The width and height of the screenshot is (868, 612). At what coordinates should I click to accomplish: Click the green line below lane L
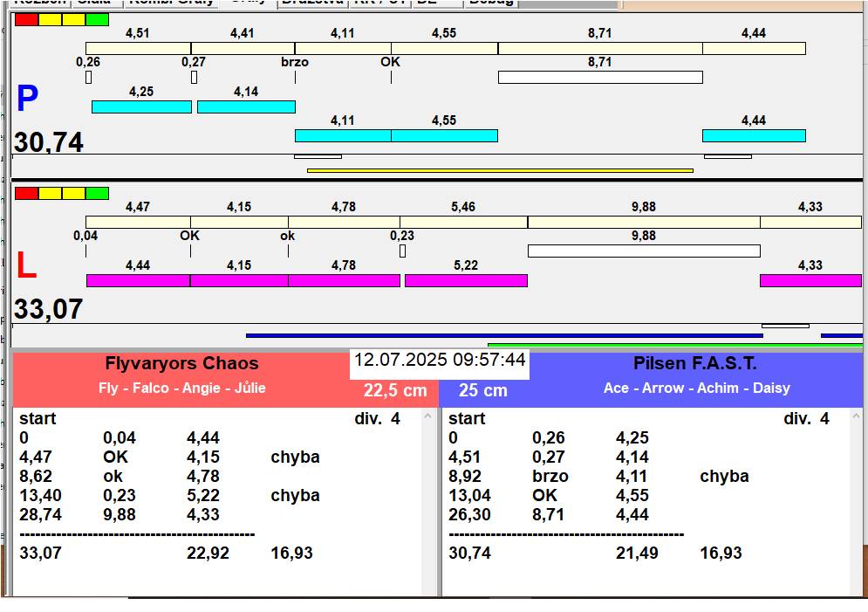coord(675,345)
